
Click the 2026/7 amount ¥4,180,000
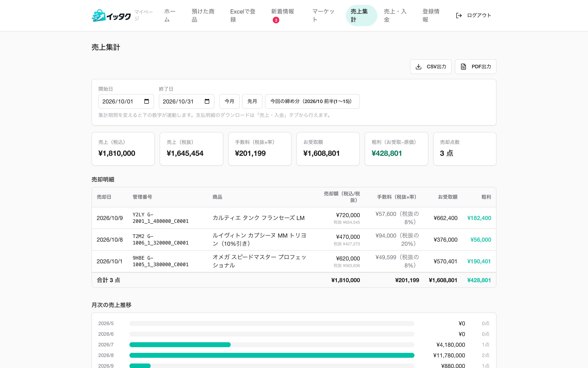coord(451,345)
